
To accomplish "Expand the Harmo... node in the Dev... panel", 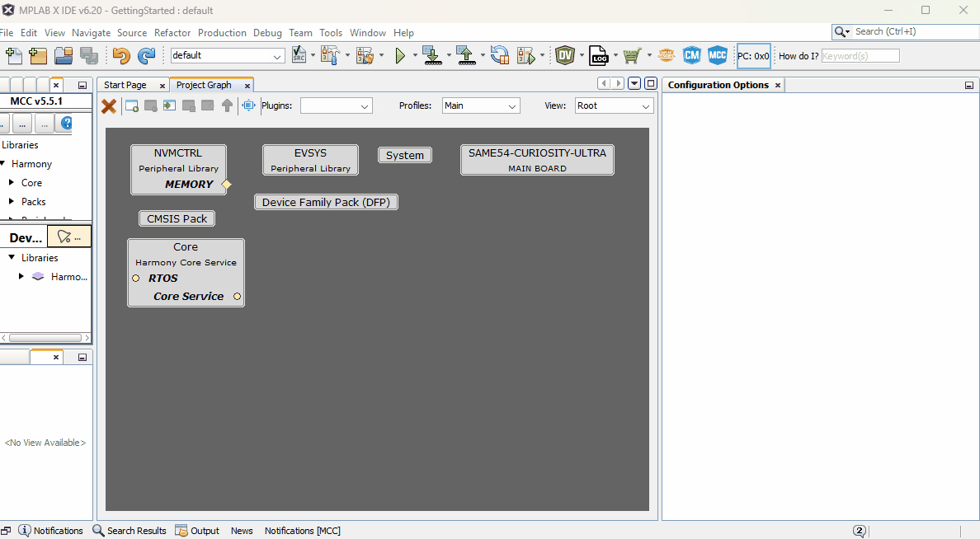I will [21, 276].
